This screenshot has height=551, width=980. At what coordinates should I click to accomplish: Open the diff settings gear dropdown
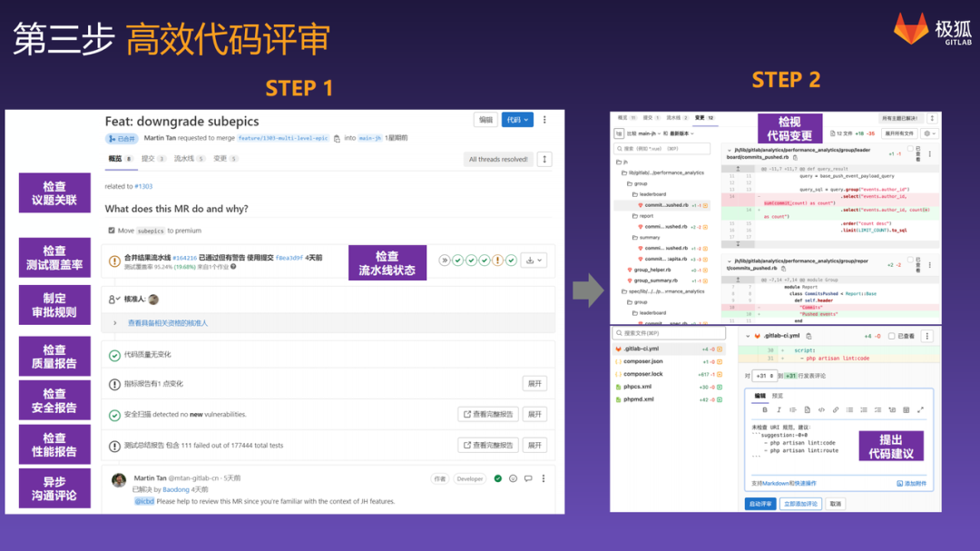coord(930,133)
